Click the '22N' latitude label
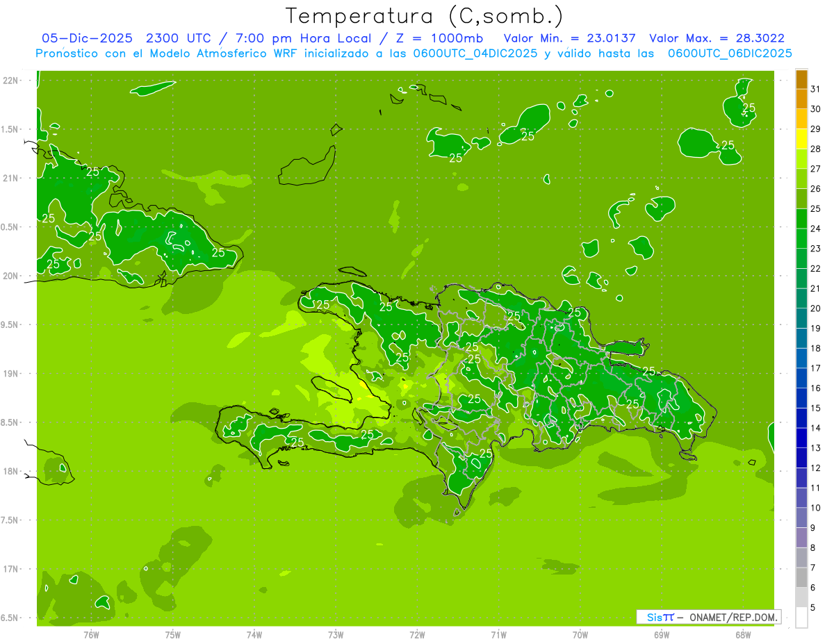Viewport: 834px width, 644px height. coord(12,81)
